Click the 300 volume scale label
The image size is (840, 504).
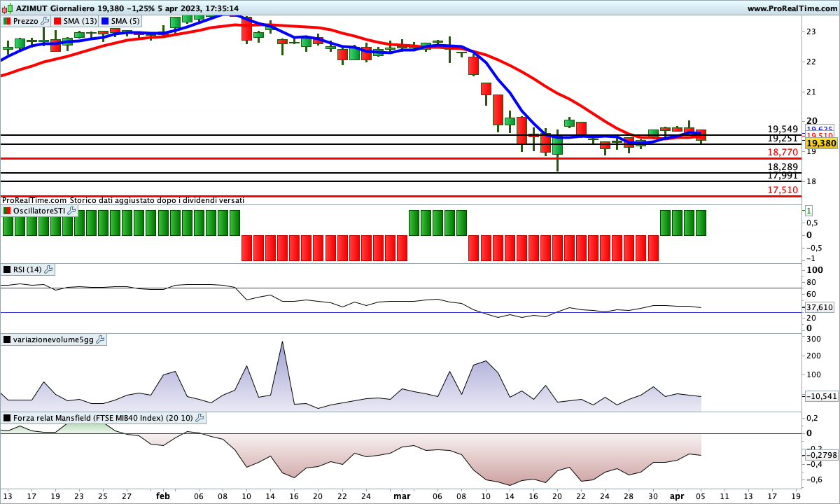point(813,339)
